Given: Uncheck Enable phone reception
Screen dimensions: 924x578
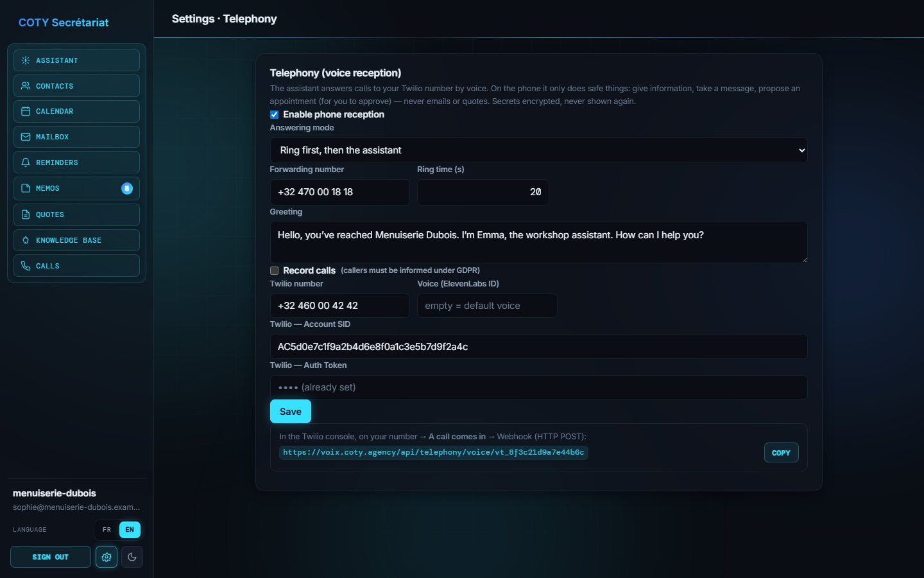Looking at the screenshot, I should pyautogui.click(x=274, y=114).
